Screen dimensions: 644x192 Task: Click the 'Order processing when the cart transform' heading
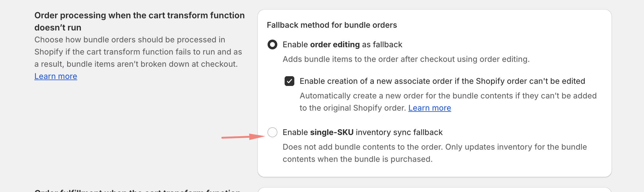coord(140,21)
